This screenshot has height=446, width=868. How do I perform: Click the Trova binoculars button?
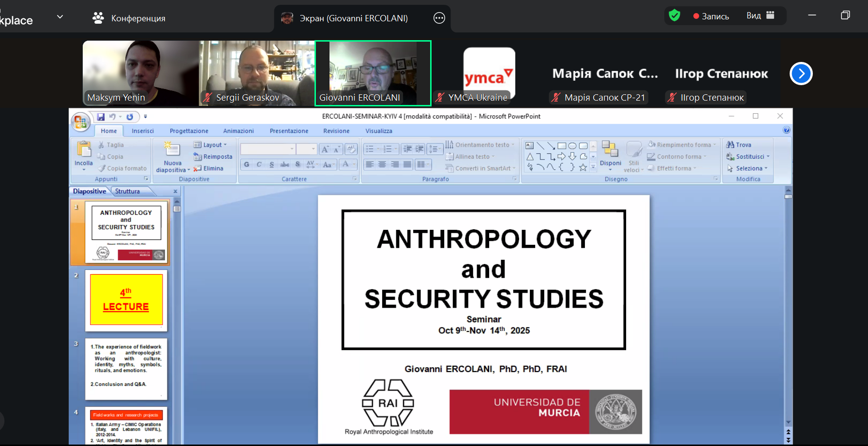tap(739, 145)
